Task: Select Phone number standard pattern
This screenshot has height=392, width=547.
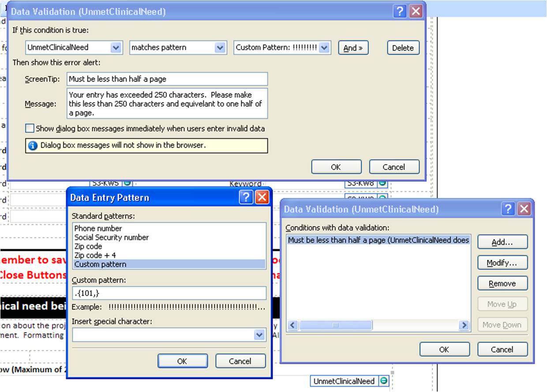Action: [169, 228]
